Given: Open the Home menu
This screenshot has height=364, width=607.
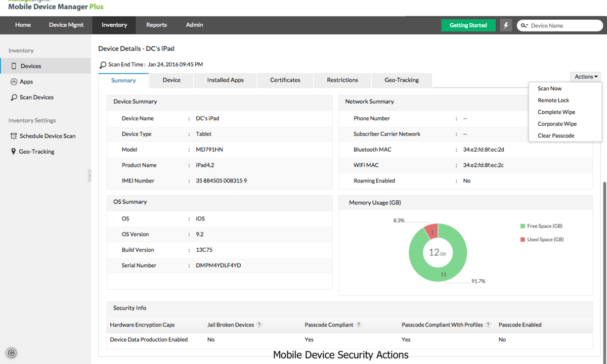Looking at the screenshot, I should pos(23,25).
